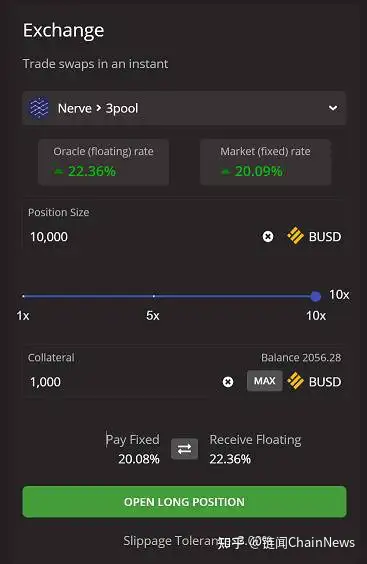Click the leverage slider handle at 10x

316,296
